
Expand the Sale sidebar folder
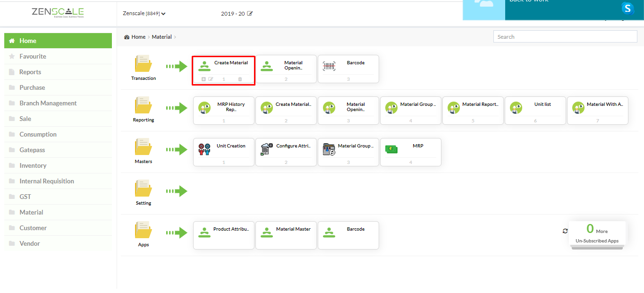coord(58,119)
